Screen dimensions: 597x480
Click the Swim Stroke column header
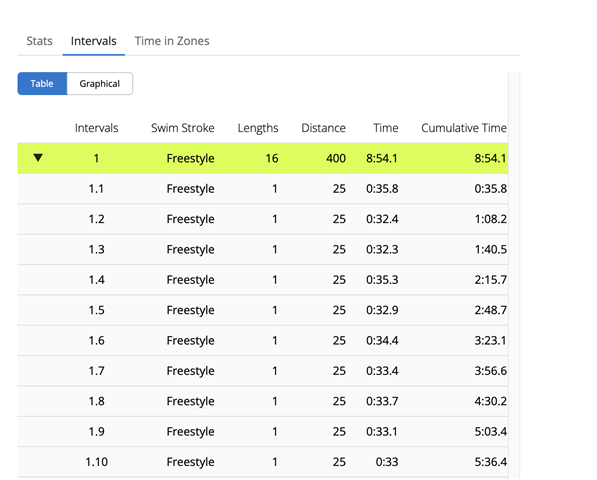pyautogui.click(x=183, y=128)
